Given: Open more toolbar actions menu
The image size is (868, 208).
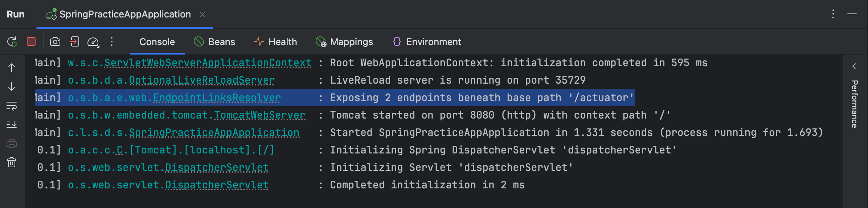Looking at the screenshot, I should pyautogui.click(x=112, y=42).
